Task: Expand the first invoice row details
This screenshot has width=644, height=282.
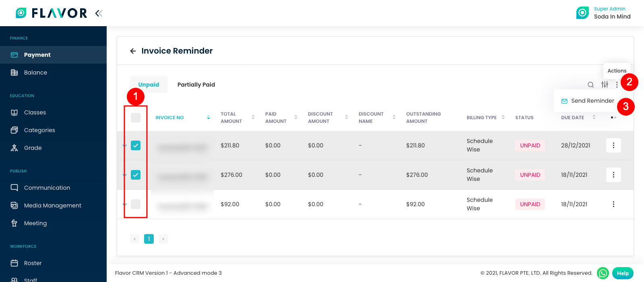Action: click(124, 145)
